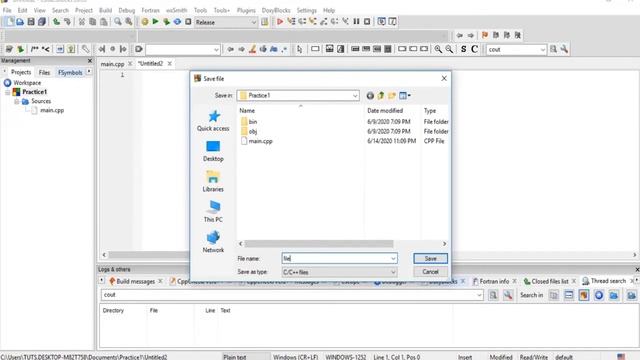Click the Zoom in magnifier icon
This screenshot has width=640, height=360.
(438, 49)
